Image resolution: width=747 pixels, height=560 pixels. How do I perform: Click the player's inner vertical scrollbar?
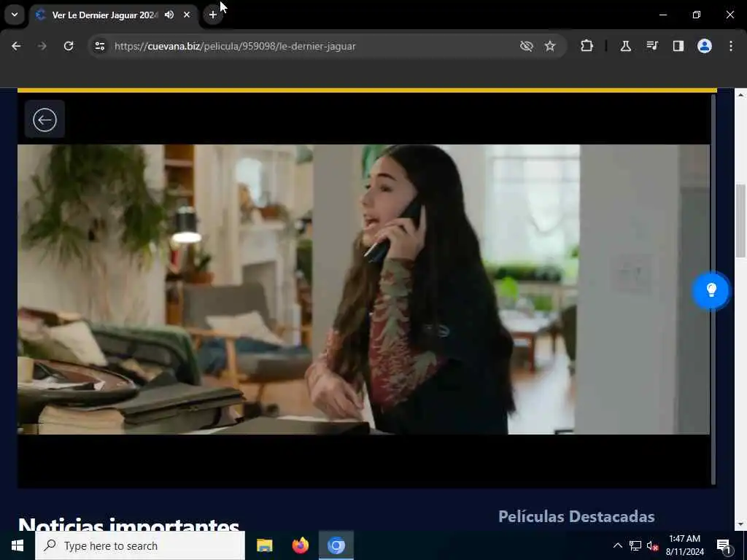point(713,289)
